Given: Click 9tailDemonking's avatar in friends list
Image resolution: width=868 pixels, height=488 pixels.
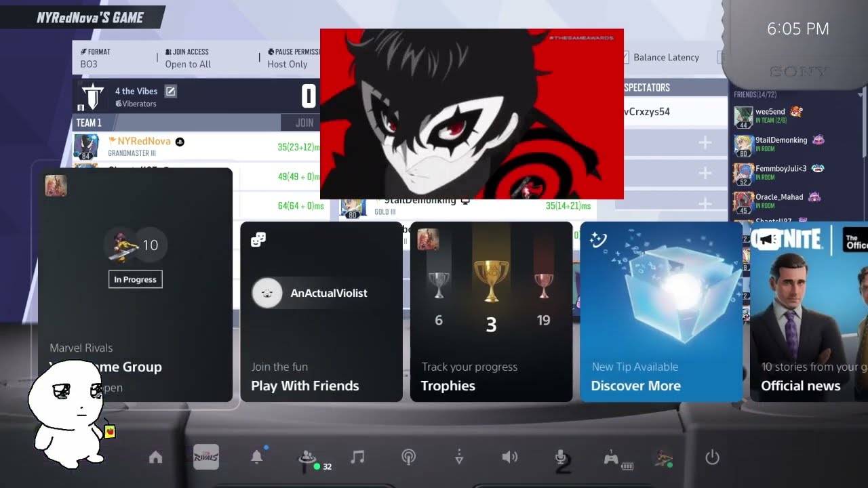Looking at the screenshot, I should coord(743,146).
